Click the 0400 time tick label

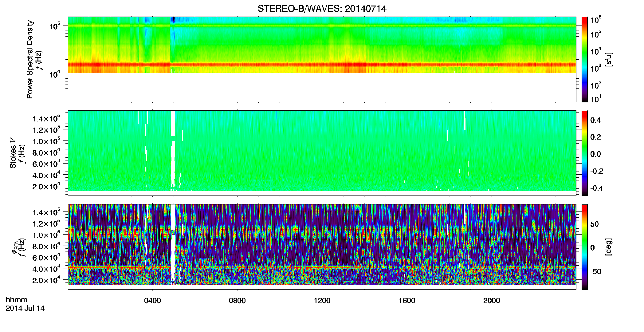[152, 301]
